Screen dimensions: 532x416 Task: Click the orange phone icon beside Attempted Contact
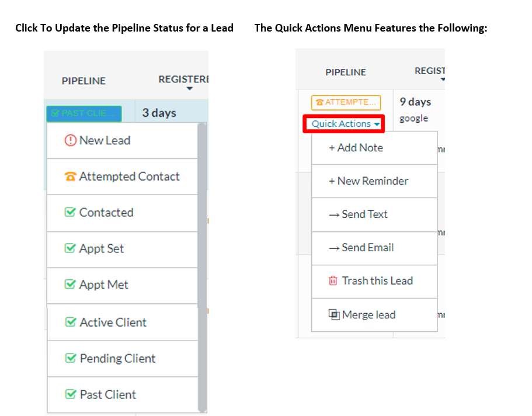click(x=70, y=176)
